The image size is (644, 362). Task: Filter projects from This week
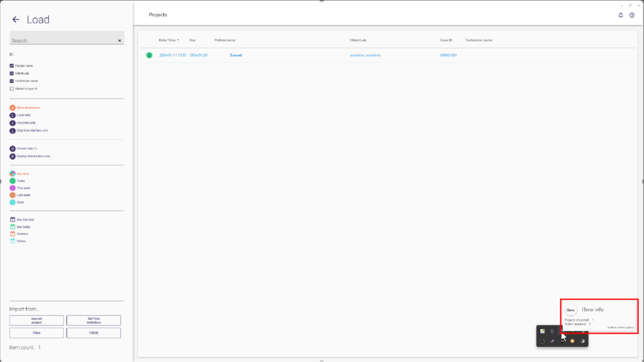20,188
